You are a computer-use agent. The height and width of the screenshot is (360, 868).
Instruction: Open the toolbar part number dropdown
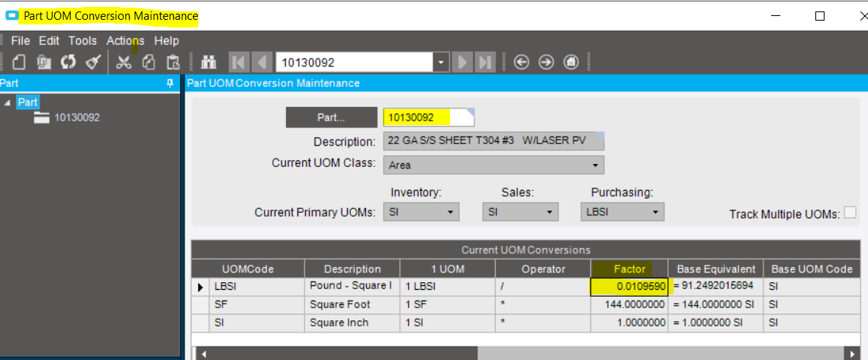[x=441, y=62]
